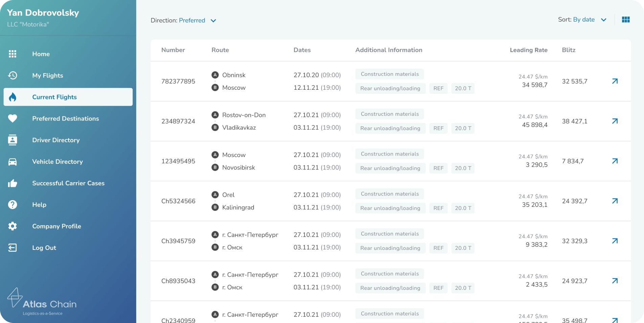Viewport: 644px width, 323px height.
Task: Go to Driver Directory menu item
Action: coord(56,140)
